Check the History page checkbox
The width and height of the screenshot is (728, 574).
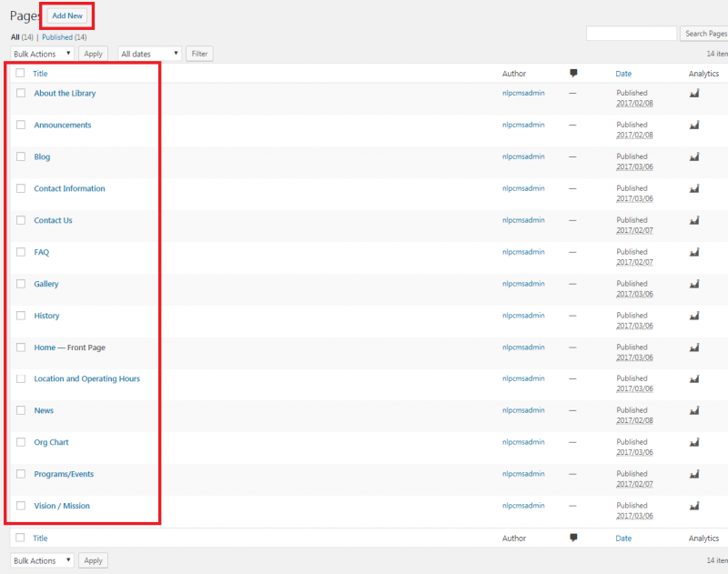(x=21, y=316)
